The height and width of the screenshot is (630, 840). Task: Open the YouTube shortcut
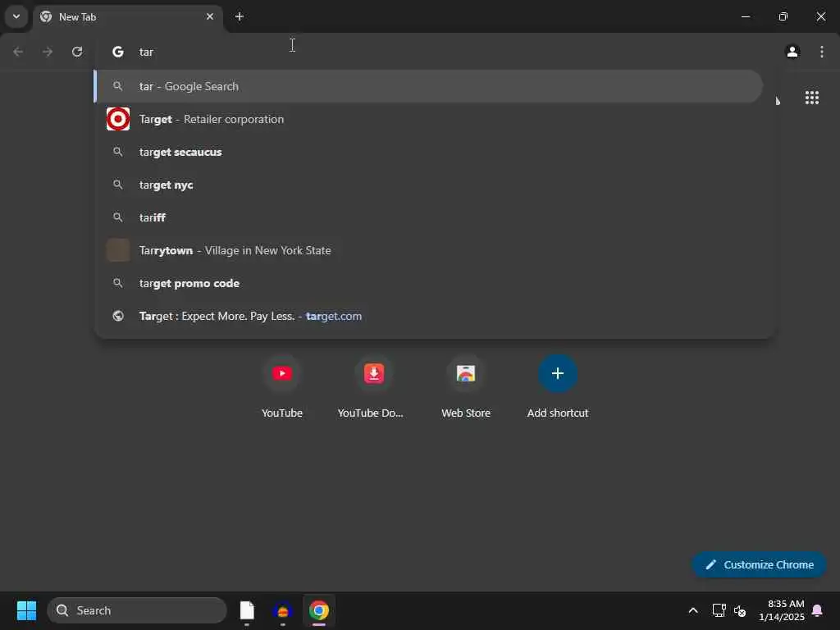[282, 387]
